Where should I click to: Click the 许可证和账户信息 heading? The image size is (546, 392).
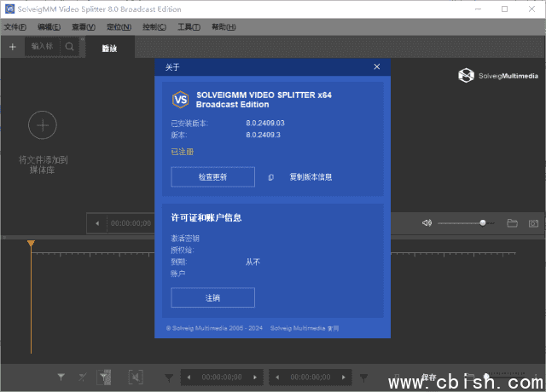206,218
